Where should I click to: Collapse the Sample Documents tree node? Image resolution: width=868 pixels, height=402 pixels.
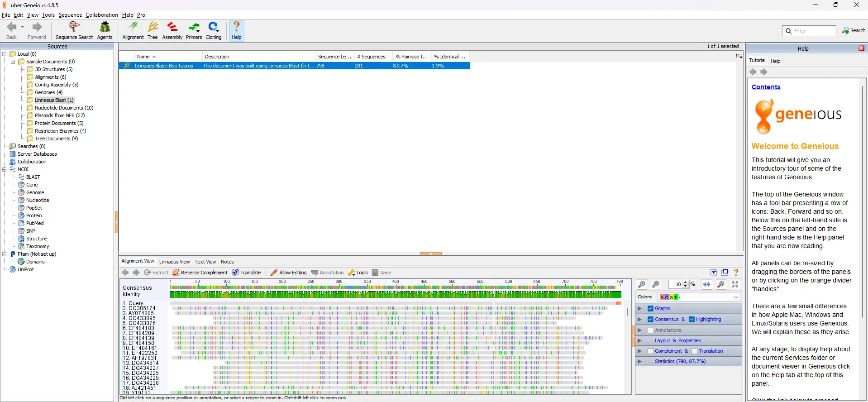pos(13,62)
